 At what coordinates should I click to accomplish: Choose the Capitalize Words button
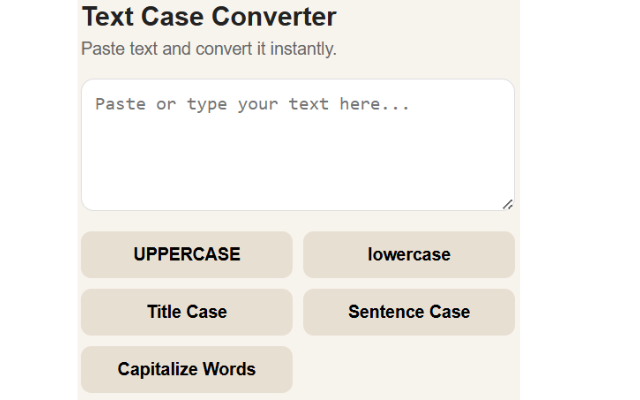187,370
